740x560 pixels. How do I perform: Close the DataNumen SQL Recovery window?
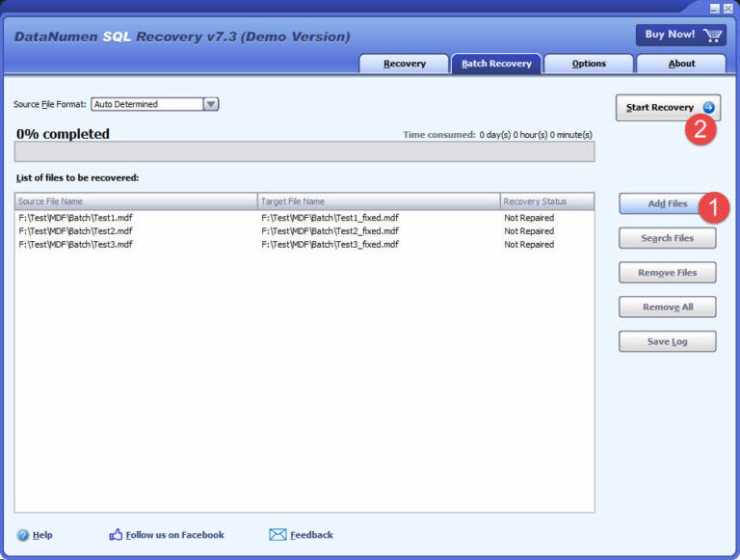[x=728, y=9]
